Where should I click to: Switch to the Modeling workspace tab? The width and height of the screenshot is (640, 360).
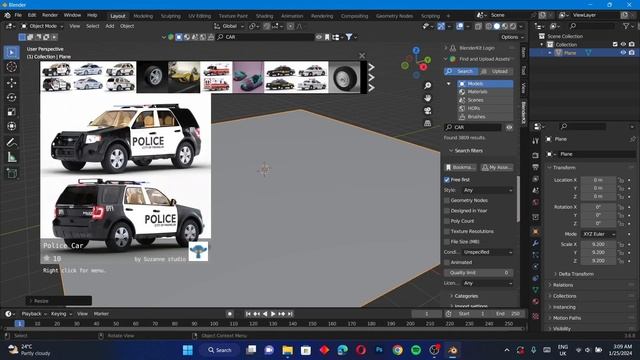pyautogui.click(x=143, y=16)
